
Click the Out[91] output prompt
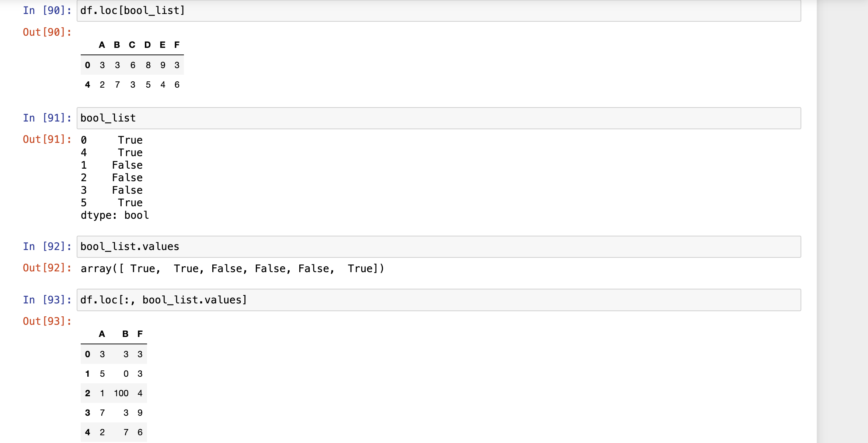tap(47, 140)
